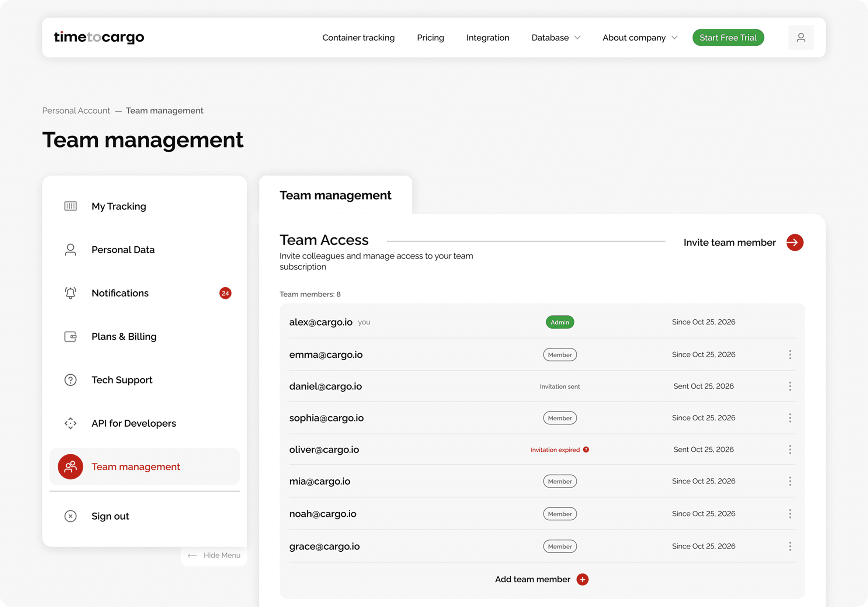The image size is (868, 607).
Task: Click the Tech Support question mark icon
Action: [x=70, y=380]
